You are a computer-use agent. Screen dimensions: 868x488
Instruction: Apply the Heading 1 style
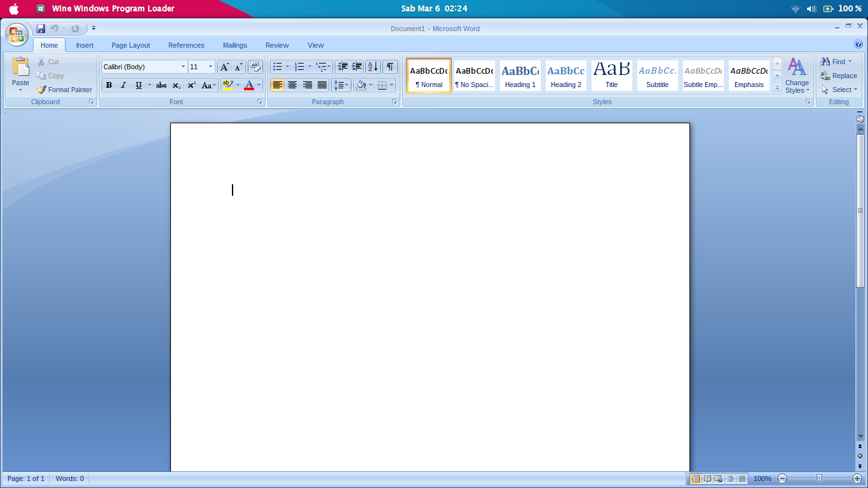[520, 76]
